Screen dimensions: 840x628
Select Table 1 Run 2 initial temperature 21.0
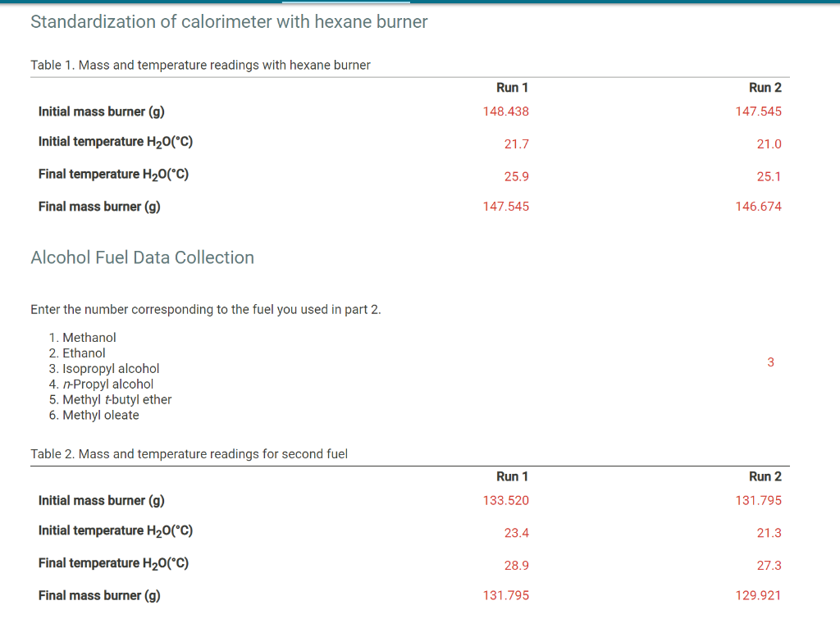769,144
